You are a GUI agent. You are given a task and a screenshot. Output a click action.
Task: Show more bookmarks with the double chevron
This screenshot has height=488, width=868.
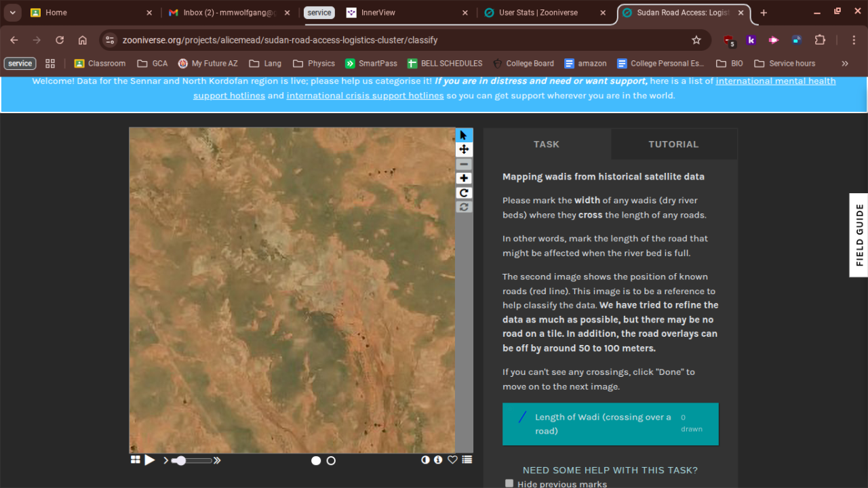tap(845, 63)
